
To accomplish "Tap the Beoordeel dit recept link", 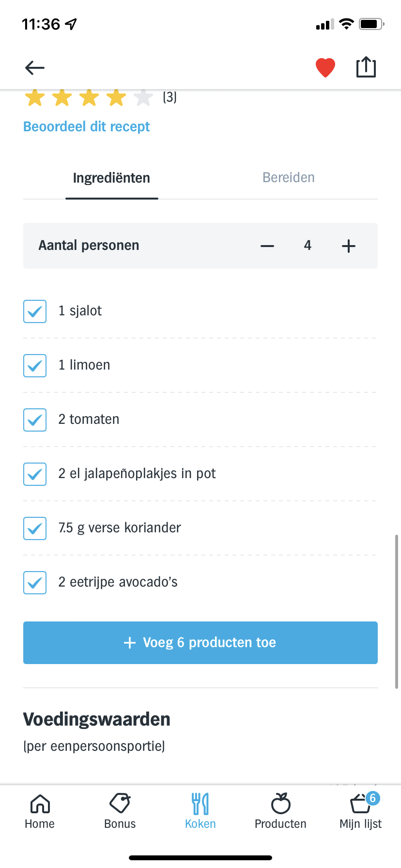I will (x=87, y=127).
